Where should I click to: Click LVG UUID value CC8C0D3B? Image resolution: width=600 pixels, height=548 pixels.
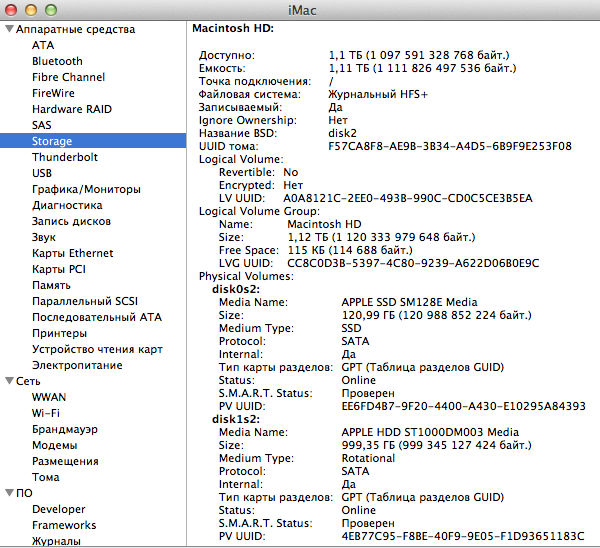pos(413,263)
